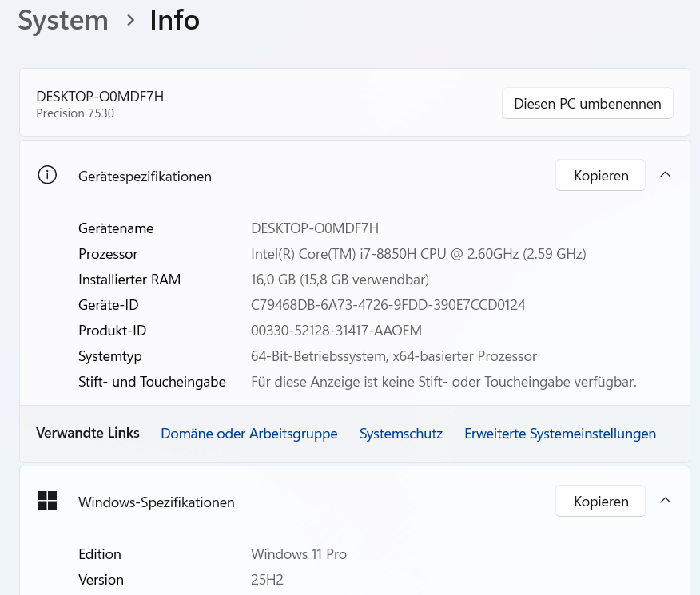Viewport: 700px width, 595px height.
Task: Click the Produkt-ID label
Action: [x=112, y=331]
